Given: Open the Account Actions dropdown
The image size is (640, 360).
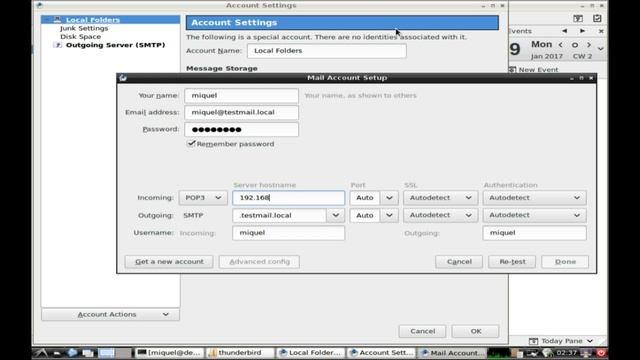Looking at the screenshot, I should [110, 315].
